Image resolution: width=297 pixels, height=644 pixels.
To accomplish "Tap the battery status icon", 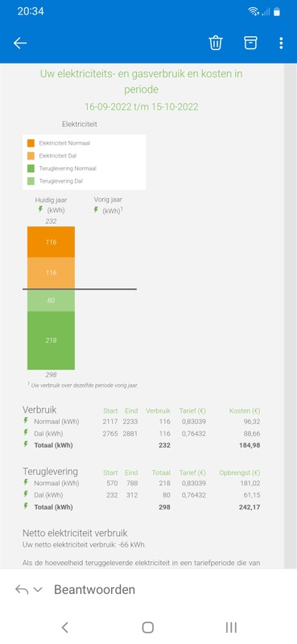I will pos(277,11).
